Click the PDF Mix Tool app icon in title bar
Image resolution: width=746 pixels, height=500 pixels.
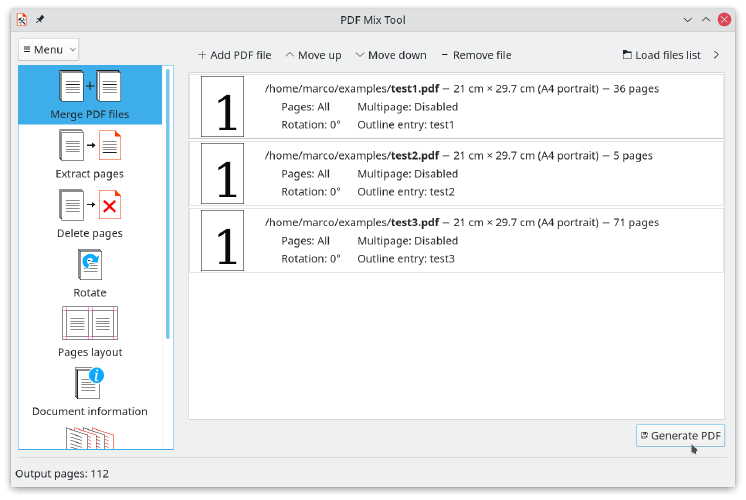pyautogui.click(x=22, y=20)
